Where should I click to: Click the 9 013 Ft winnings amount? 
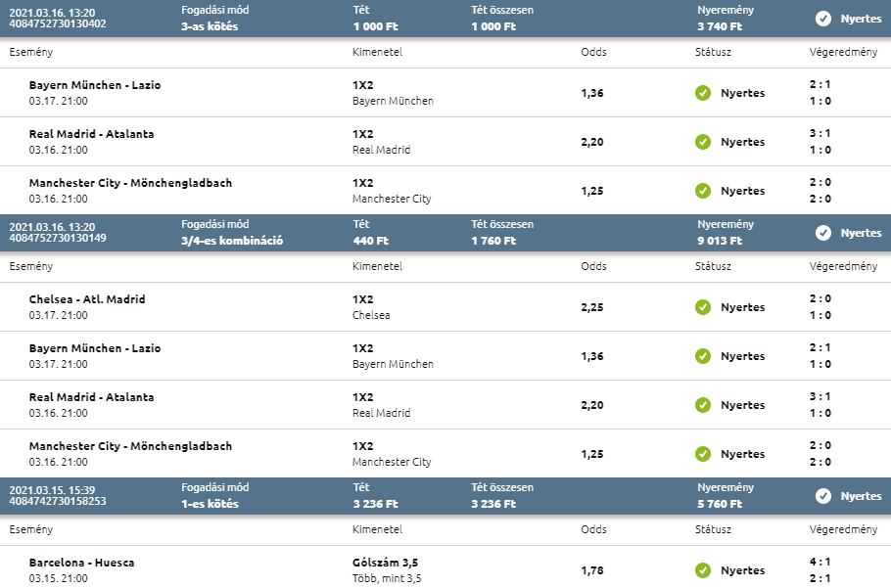point(720,241)
